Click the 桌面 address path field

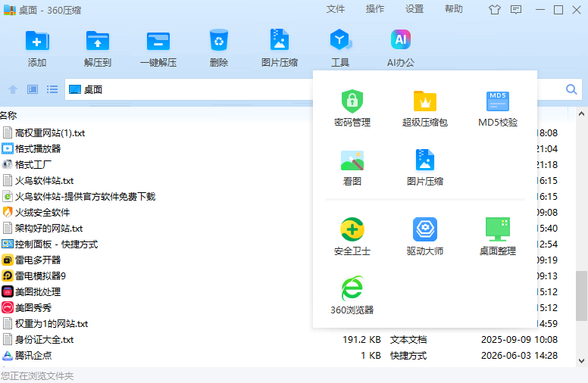[189, 89]
